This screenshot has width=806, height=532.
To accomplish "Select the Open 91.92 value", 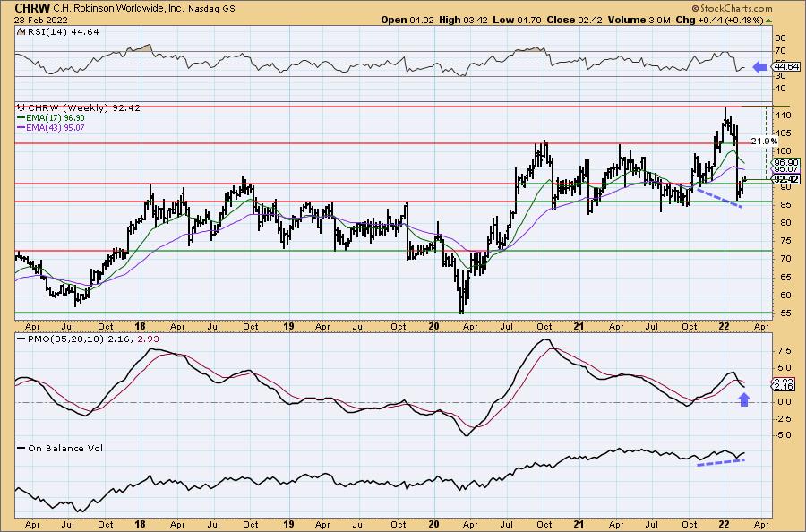I will pos(407,20).
